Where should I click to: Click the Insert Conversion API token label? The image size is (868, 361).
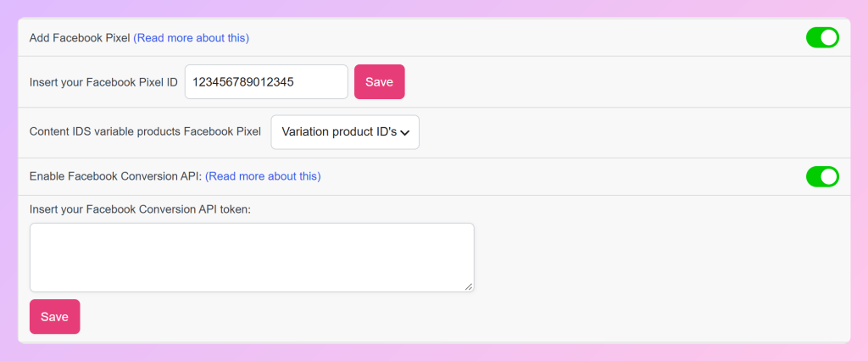(x=140, y=210)
